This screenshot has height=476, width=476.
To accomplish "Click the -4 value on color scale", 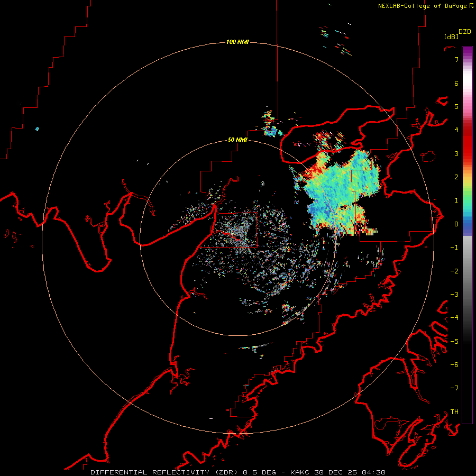I will (x=454, y=318).
